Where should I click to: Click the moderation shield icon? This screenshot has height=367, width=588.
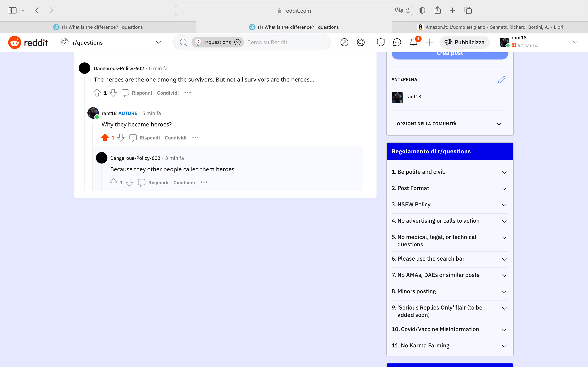coord(381,43)
